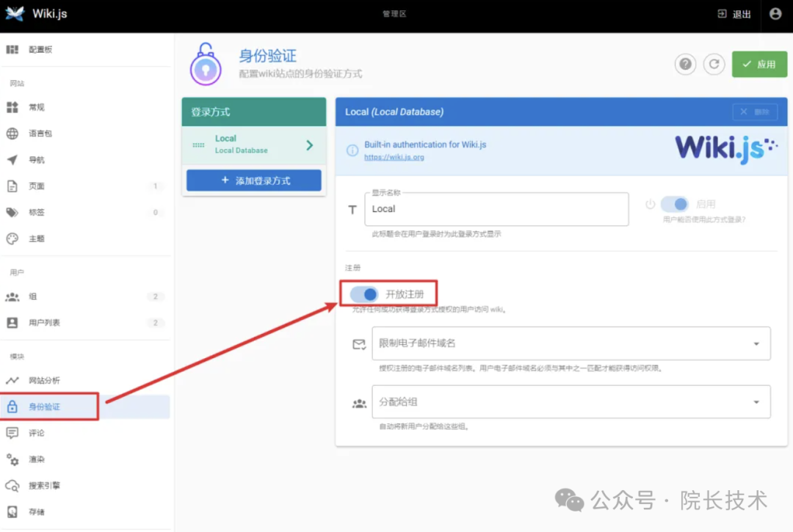This screenshot has height=532, width=793.
Task: Open the 标签 tags menu item
Action: (86, 212)
